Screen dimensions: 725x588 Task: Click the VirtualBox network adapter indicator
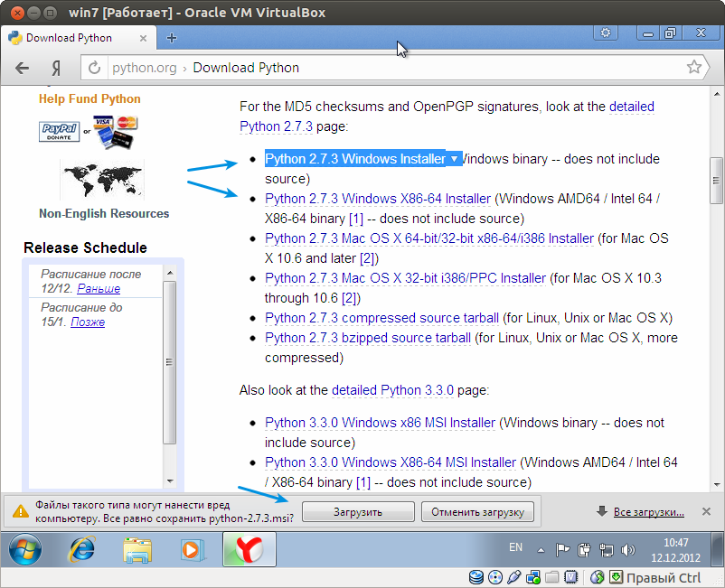[x=533, y=577]
